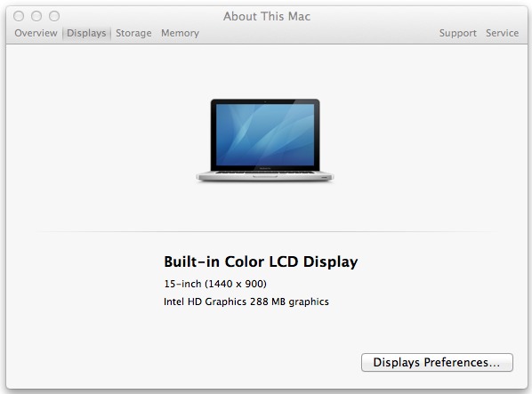Select the Displays tab
The height and width of the screenshot is (394, 532).
pyautogui.click(x=86, y=33)
